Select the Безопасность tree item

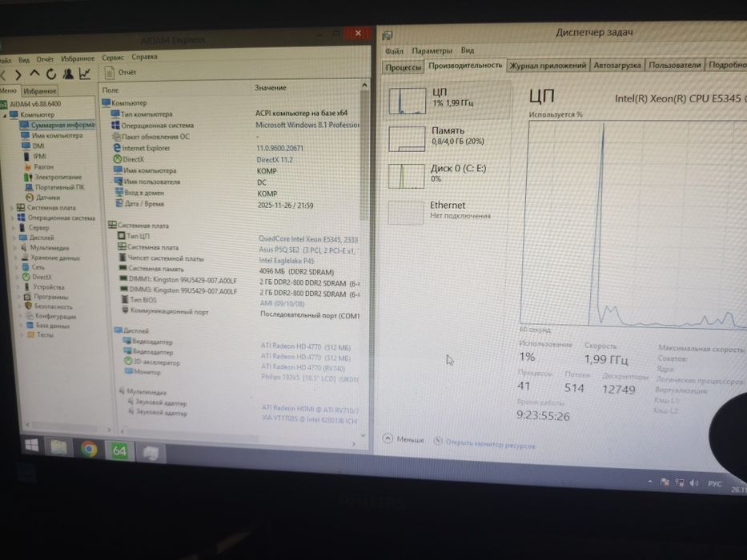49,306
